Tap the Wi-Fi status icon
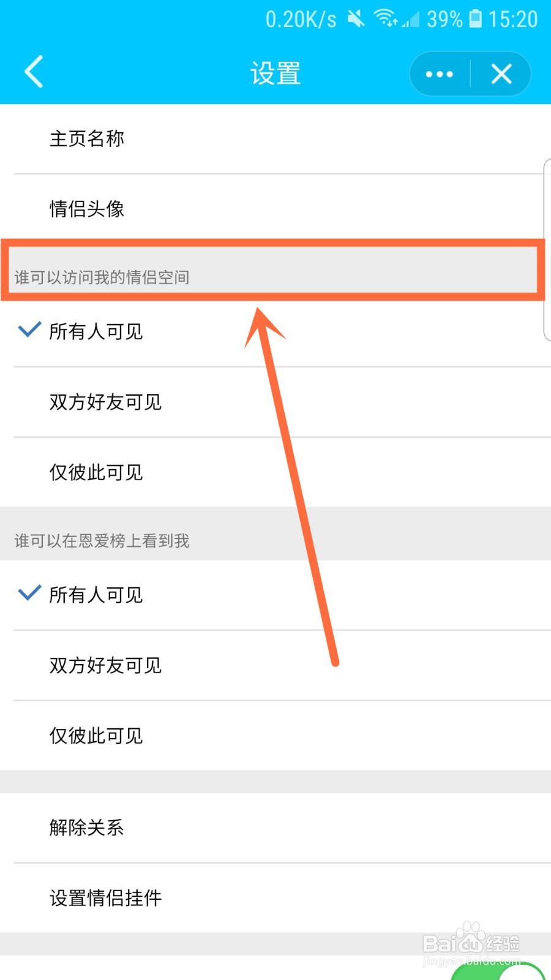Image resolution: width=551 pixels, height=980 pixels. (386, 18)
